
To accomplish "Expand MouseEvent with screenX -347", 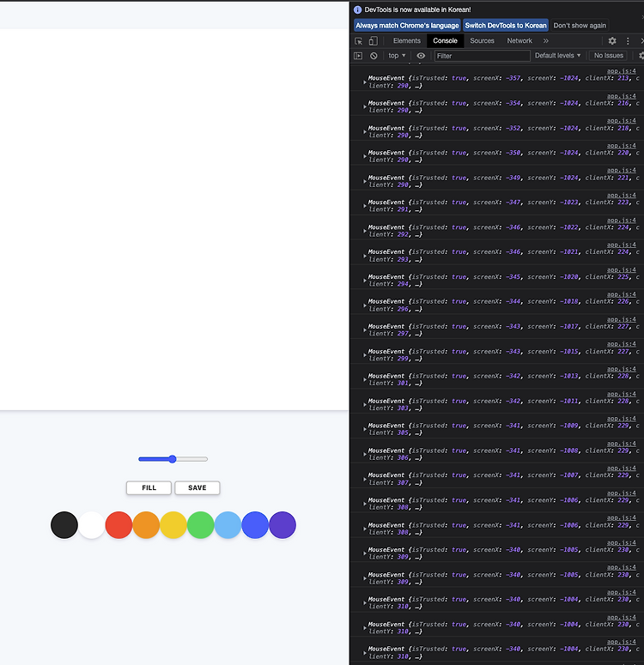I will point(365,206).
